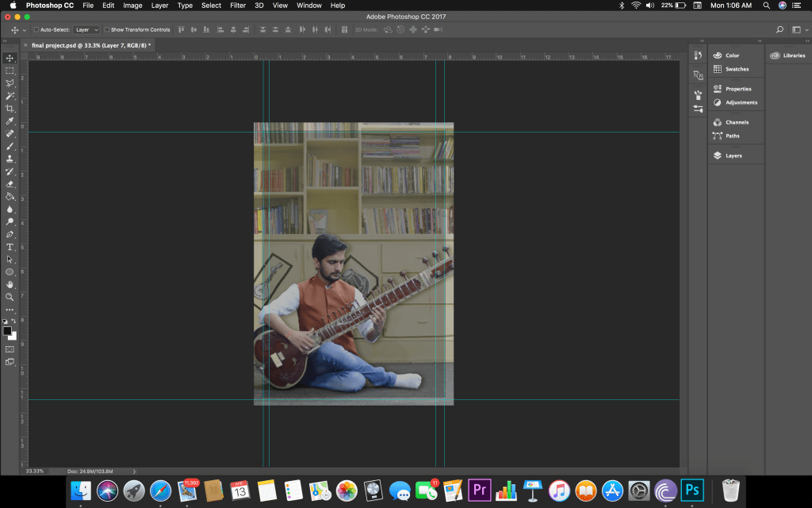Check Show Transform Controls option
The height and width of the screenshot is (508, 812).
(x=107, y=29)
